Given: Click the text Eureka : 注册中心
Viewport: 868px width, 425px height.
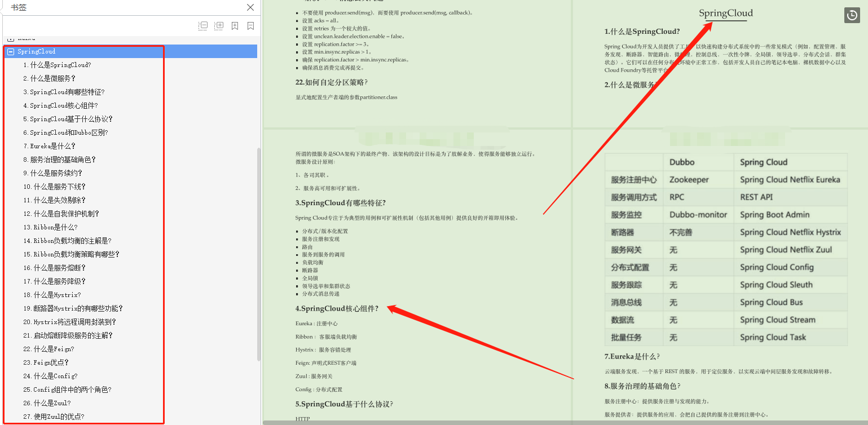Looking at the screenshot, I should [x=316, y=324].
